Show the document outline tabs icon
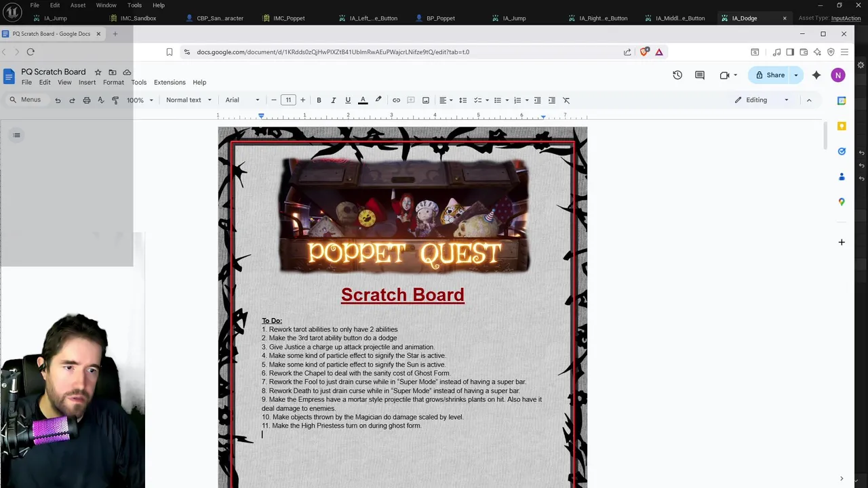 17,135
